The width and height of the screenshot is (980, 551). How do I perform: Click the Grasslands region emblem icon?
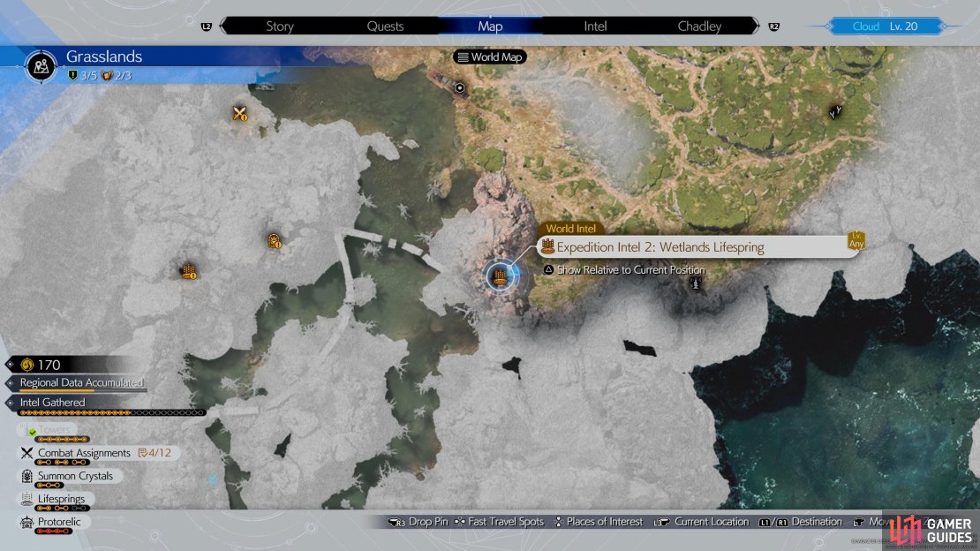tap(41, 65)
